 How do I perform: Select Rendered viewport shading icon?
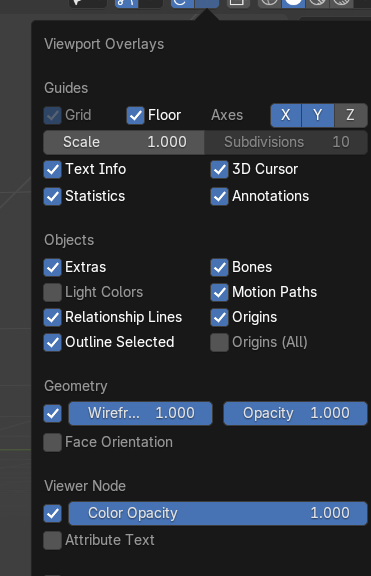341,3
